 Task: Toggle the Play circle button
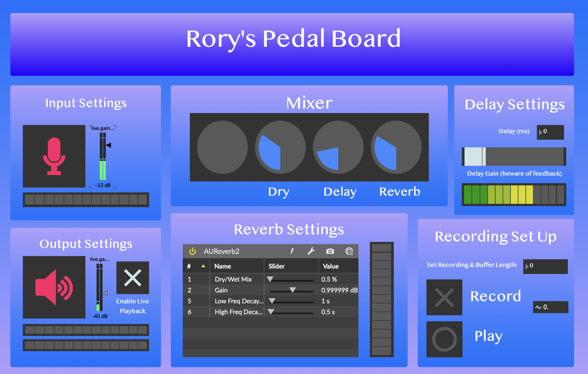coord(444,339)
